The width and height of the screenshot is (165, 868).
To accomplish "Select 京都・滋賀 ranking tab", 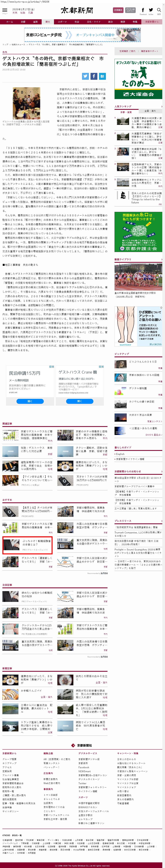I will coord(126,112).
